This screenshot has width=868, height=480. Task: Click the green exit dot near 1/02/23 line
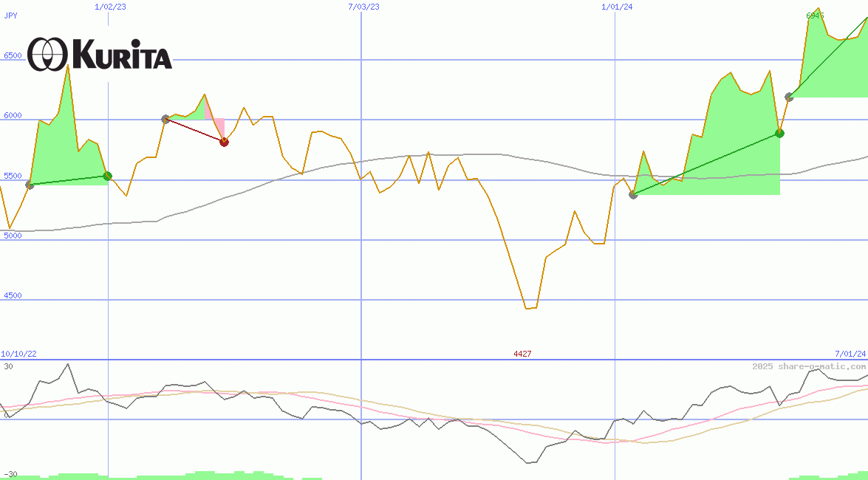(x=108, y=176)
